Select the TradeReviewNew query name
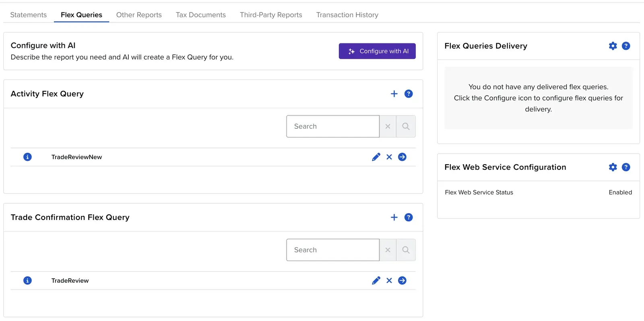Viewport: 644px width, 321px height. [76, 157]
